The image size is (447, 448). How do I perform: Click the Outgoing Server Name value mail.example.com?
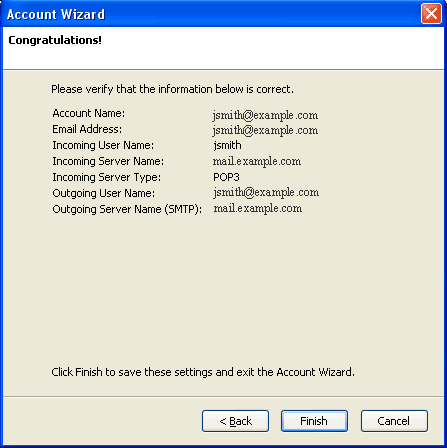pyautogui.click(x=258, y=209)
